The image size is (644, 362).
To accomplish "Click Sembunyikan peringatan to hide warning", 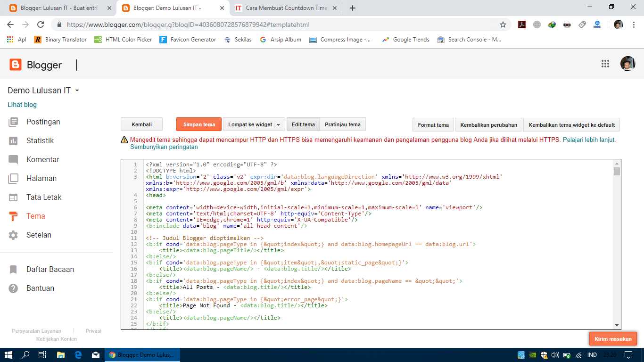I will [164, 147].
